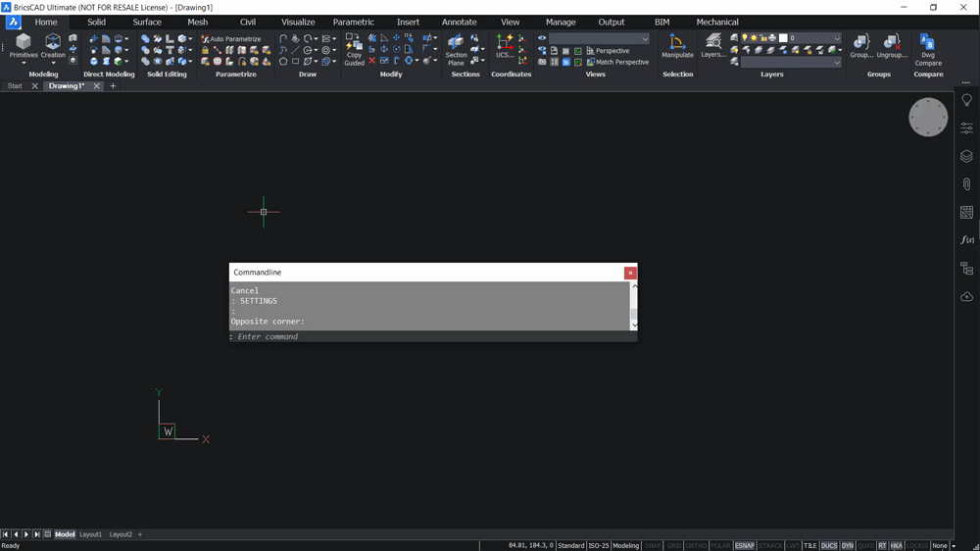980x551 pixels.
Task: Click the Enter command input field
Action: tap(433, 336)
